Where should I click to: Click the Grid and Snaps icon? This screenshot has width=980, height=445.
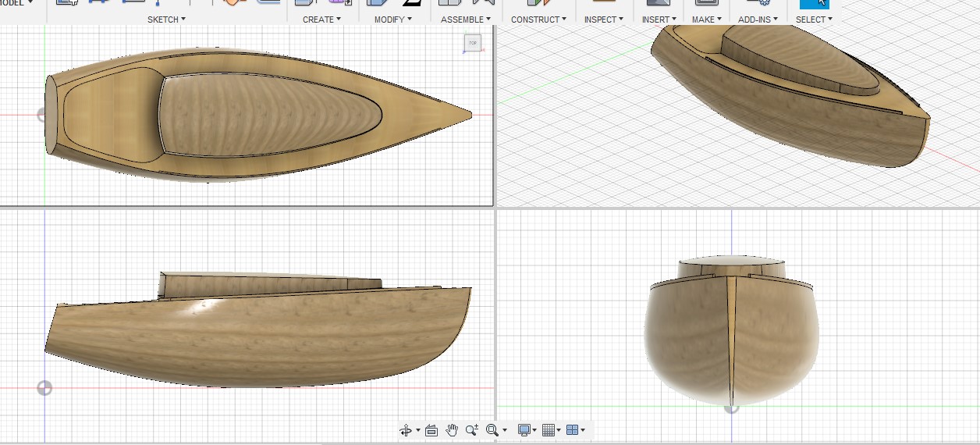(548, 430)
